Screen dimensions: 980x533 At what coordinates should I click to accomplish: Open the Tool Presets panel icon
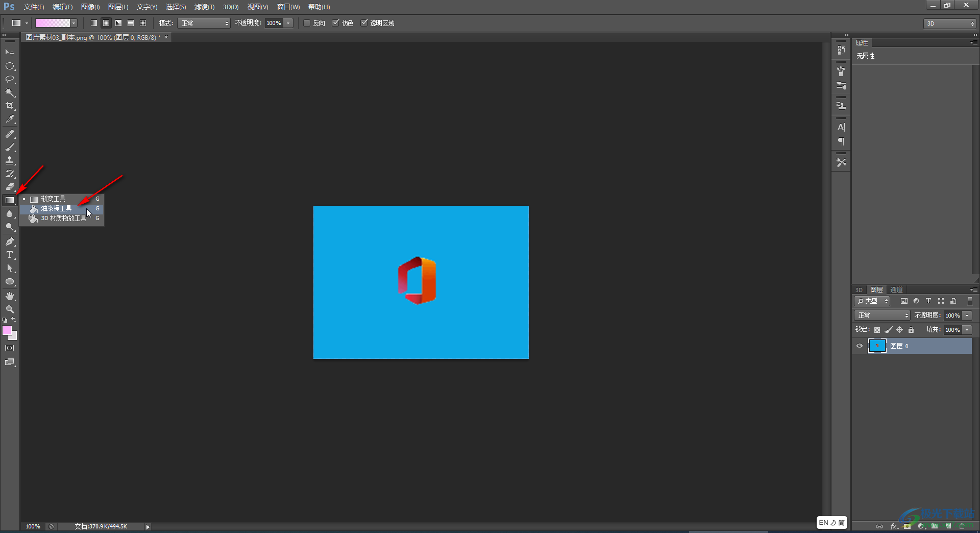[x=841, y=162]
